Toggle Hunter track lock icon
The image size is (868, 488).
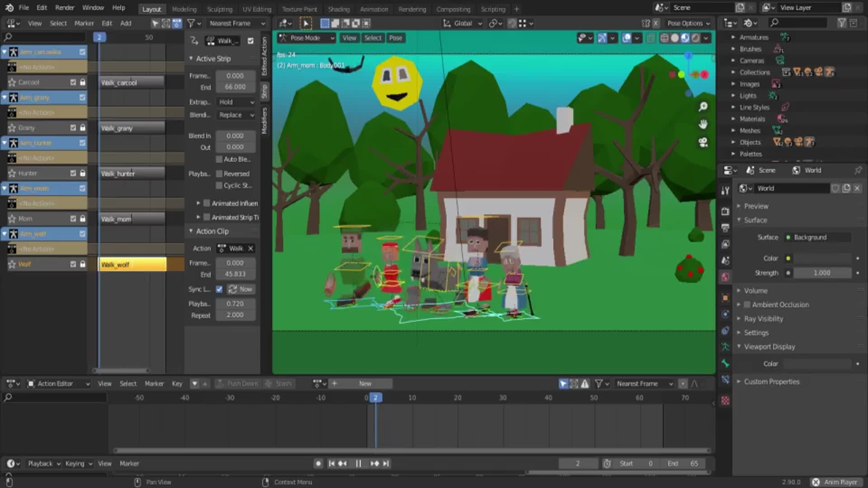(x=82, y=173)
